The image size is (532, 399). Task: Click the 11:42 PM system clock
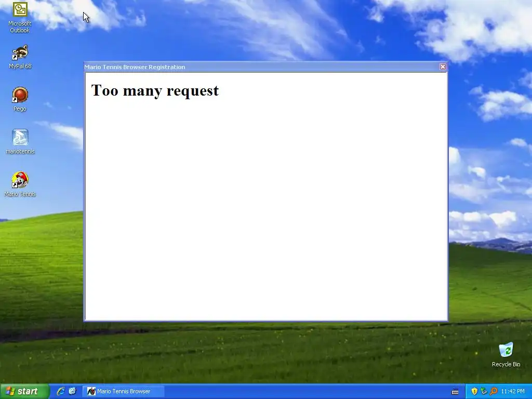tap(513, 391)
